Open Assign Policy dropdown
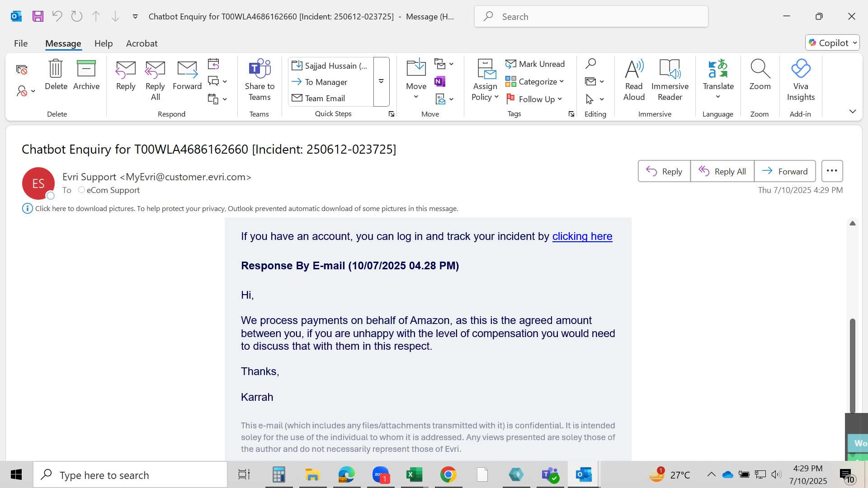This screenshot has height=488, width=868. pyautogui.click(x=485, y=80)
